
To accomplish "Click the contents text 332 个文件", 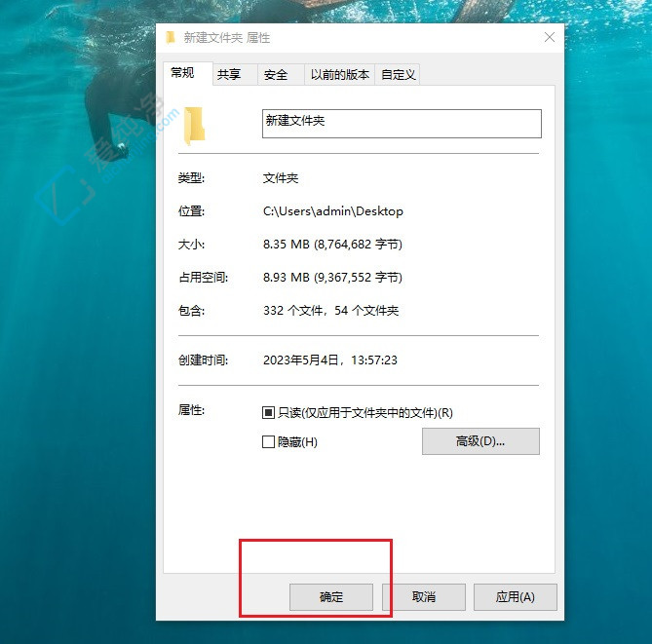I will point(292,311).
